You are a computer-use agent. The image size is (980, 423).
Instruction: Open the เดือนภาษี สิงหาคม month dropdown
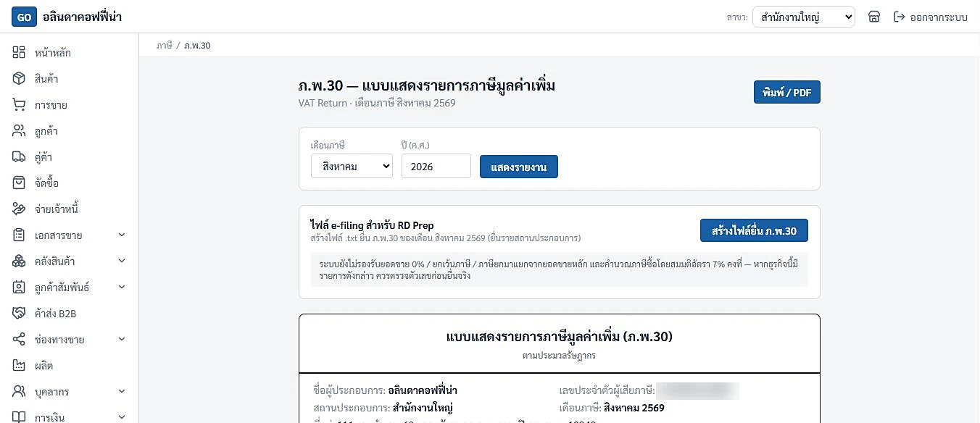[352, 166]
